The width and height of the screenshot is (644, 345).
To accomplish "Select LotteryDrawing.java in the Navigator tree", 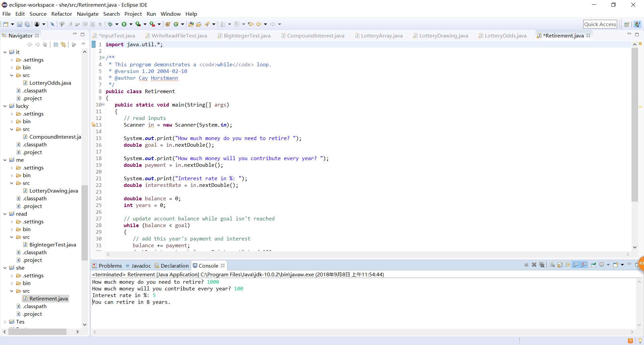I will [x=51, y=191].
